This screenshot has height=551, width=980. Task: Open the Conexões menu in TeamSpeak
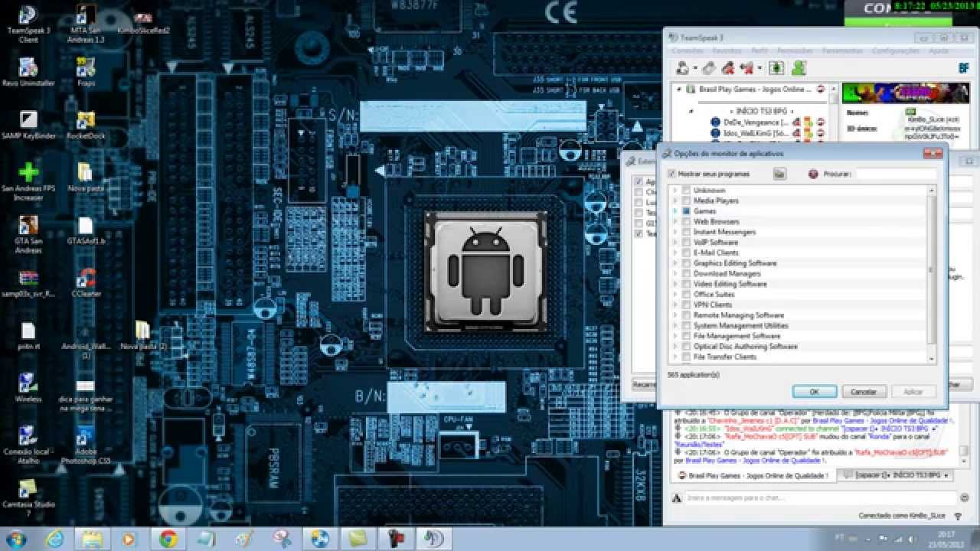tap(687, 51)
